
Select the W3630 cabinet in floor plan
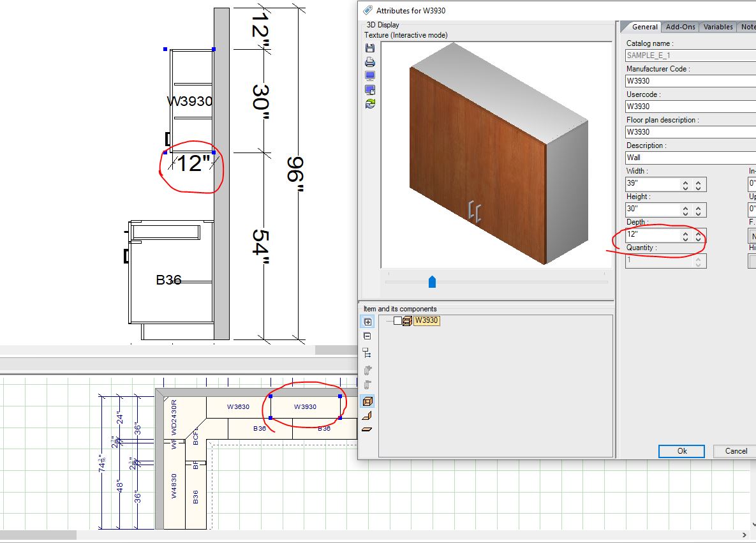[x=238, y=406]
